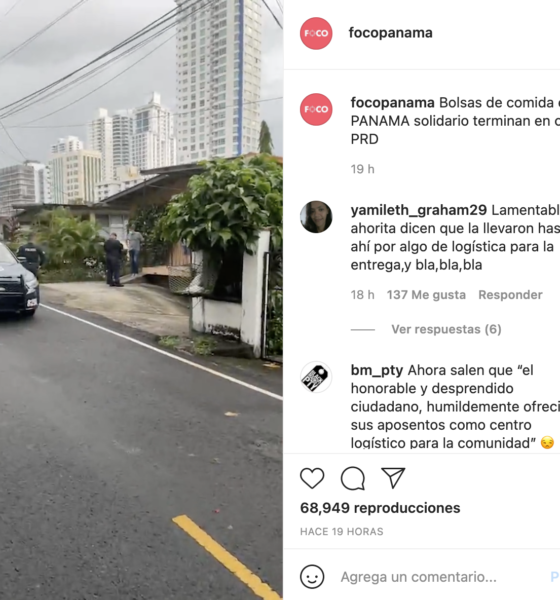The height and width of the screenshot is (600, 560).
Task: View yamileth_graham29's profile picture
Action: pyautogui.click(x=316, y=217)
